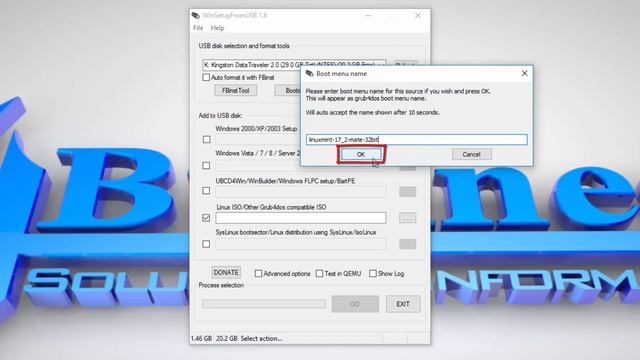640x360 pixels.
Task: Click the SysLinux source path field
Action: [x=301, y=244]
